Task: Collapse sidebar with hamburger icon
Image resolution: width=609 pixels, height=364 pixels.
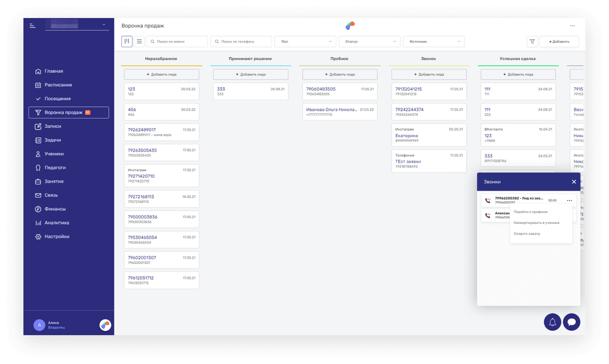Action: 32,26
